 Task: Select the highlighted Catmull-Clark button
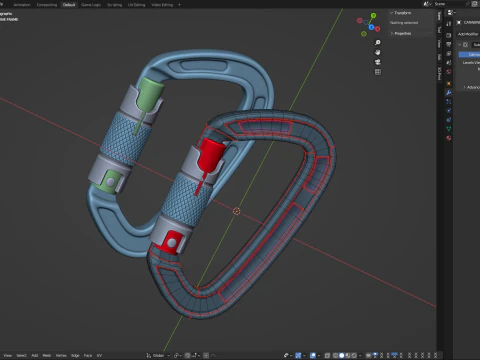click(469, 54)
